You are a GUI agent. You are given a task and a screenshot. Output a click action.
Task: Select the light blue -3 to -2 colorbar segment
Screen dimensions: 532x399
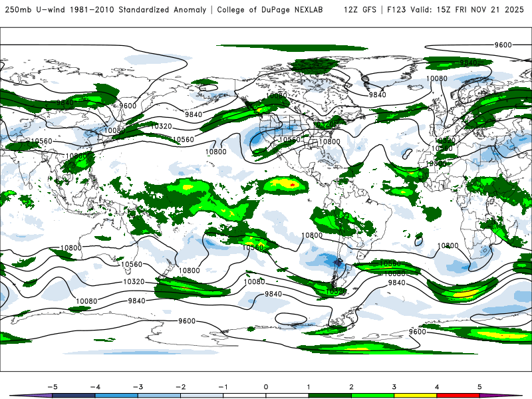159,396
